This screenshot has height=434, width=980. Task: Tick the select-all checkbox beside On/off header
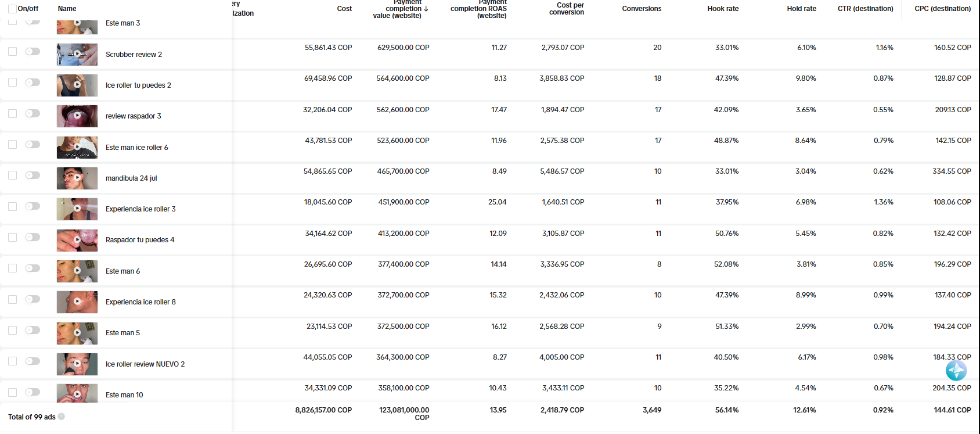12,9
